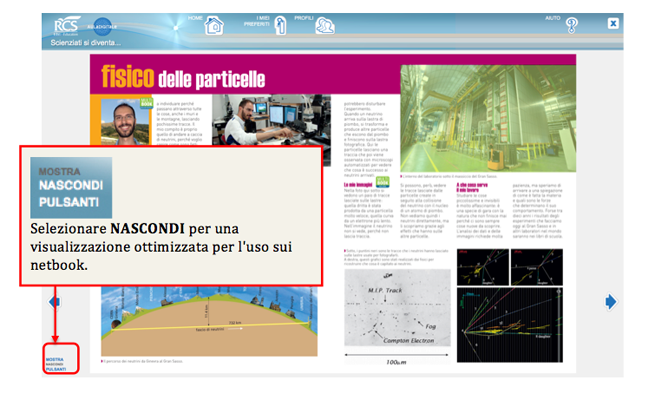Click the 'A che cosa serve' section heading
Screen dimensions: 655x400
pyautogui.click(x=472, y=185)
